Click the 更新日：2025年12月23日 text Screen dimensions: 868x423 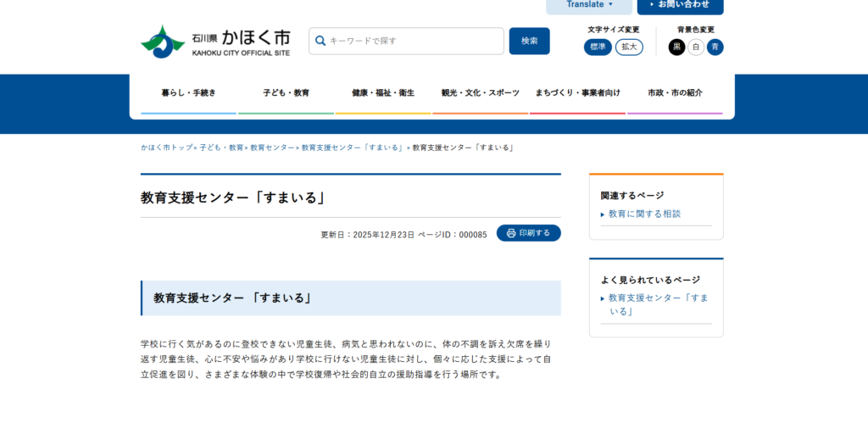368,235
